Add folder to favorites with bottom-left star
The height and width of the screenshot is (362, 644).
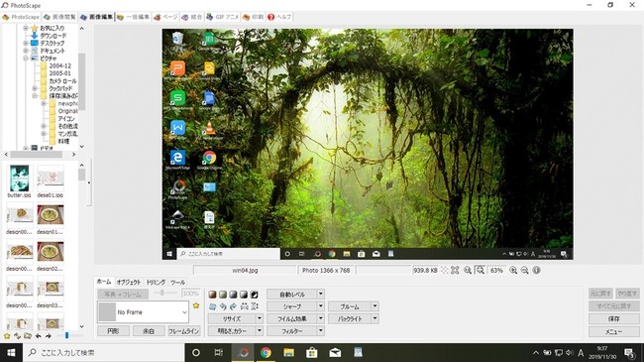(x=7, y=336)
